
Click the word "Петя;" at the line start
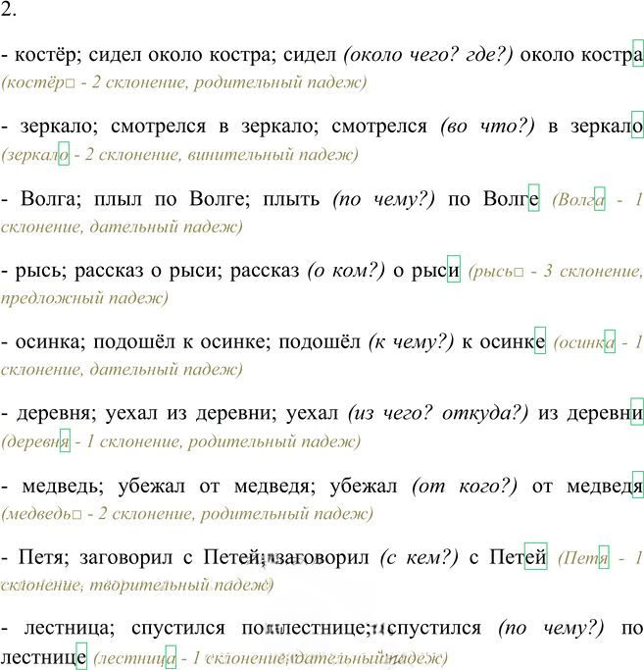pos(43,557)
